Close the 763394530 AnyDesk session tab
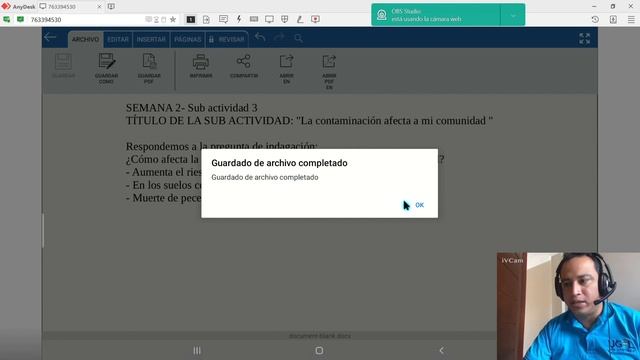Image resolution: width=640 pixels, height=360 pixels. pyautogui.click(x=99, y=7)
